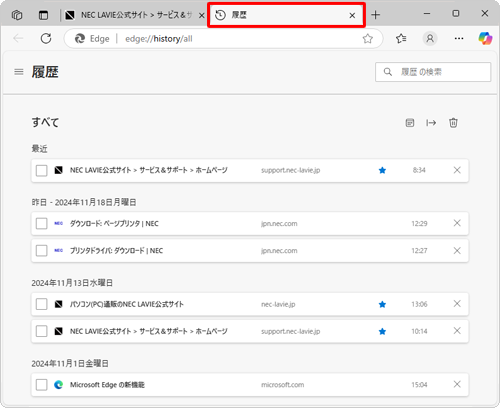
Task: Minimize the Edge window
Action: pyautogui.click(x=427, y=14)
